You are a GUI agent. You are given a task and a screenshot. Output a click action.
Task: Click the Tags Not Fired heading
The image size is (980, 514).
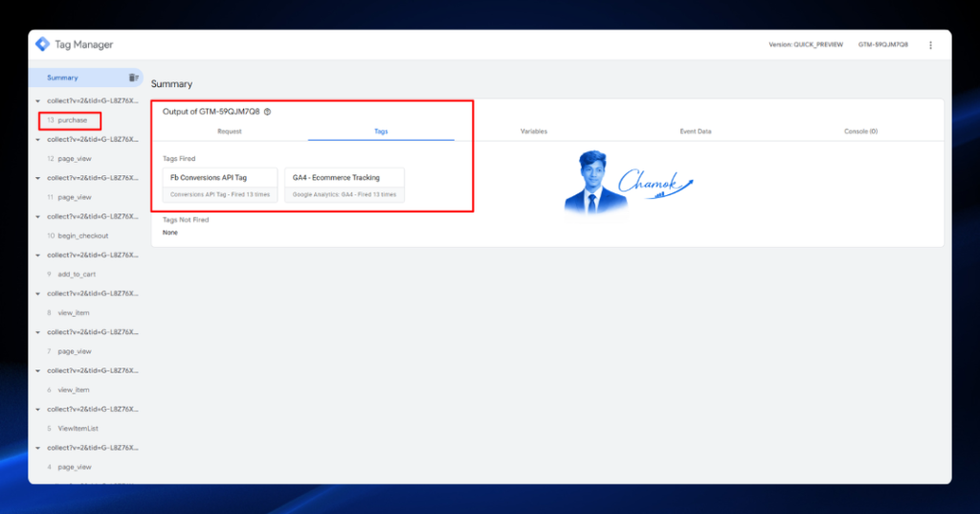(186, 220)
